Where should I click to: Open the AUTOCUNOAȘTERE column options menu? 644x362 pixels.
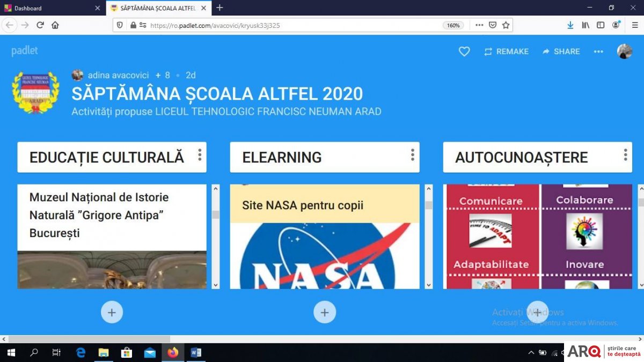click(626, 155)
